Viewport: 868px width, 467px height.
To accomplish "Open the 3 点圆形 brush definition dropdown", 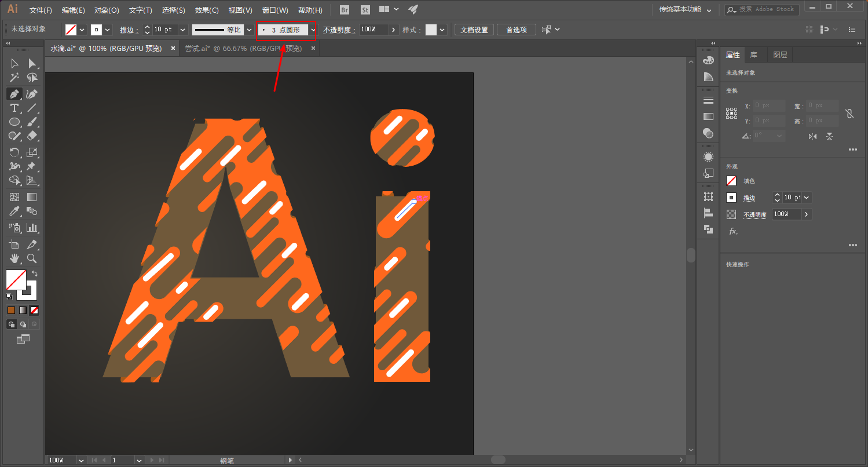I will 313,30.
